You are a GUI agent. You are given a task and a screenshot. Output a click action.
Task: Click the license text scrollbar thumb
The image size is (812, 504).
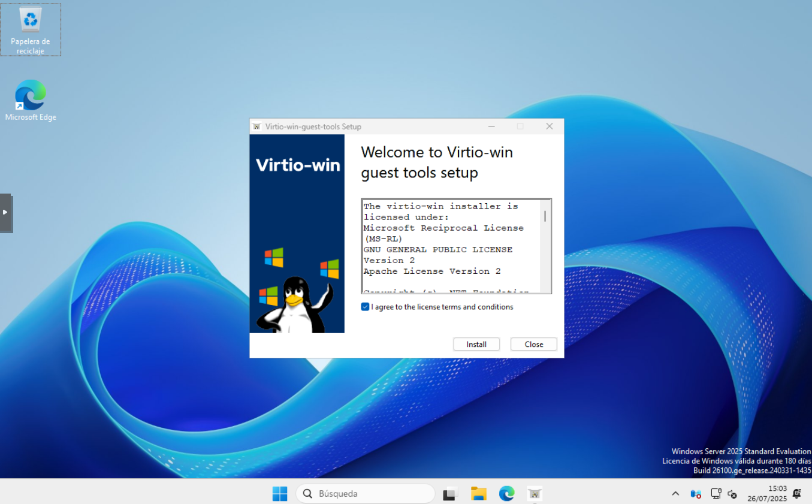(x=545, y=216)
